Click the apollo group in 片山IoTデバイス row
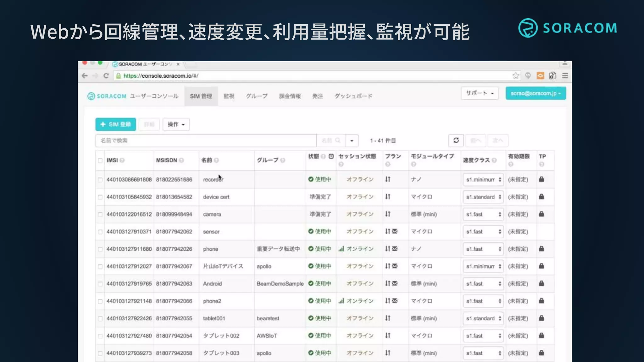 (264, 266)
